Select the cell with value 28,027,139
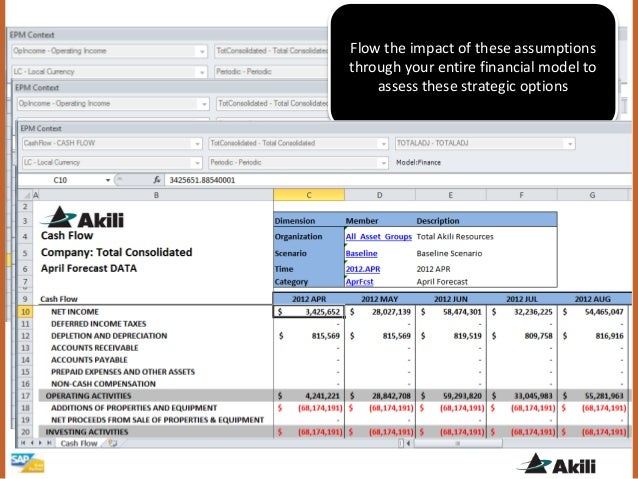The width and height of the screenshot is (638, 479). 380,312
